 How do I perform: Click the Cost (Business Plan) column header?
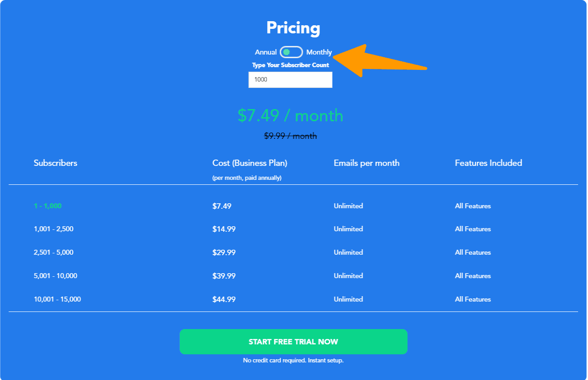coord(250,163)
